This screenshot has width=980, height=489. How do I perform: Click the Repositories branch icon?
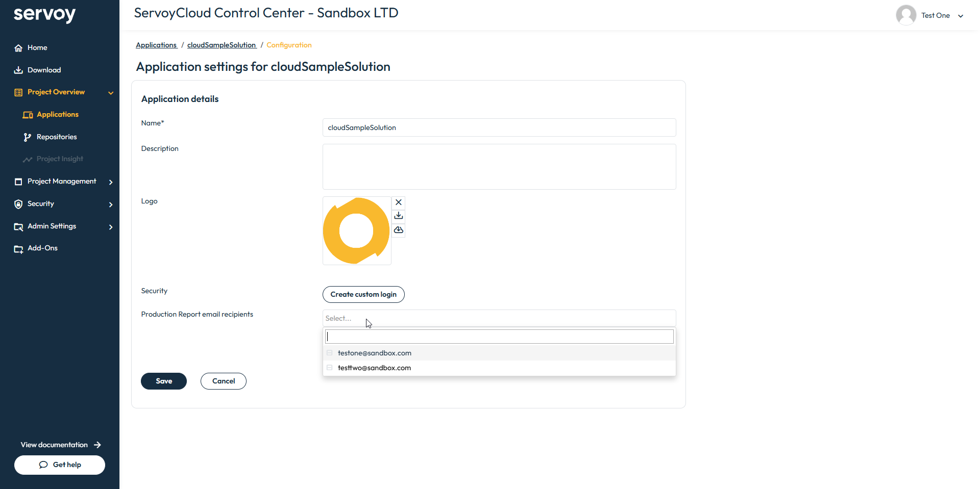point(28,137)
